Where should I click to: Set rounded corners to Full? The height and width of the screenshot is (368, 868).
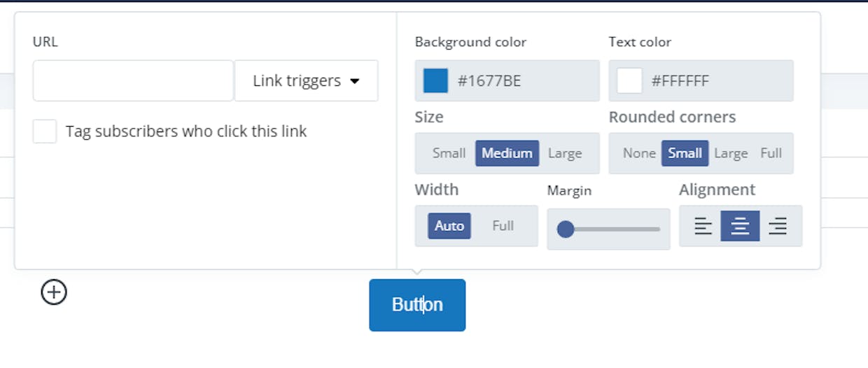[x=771, y=153]
